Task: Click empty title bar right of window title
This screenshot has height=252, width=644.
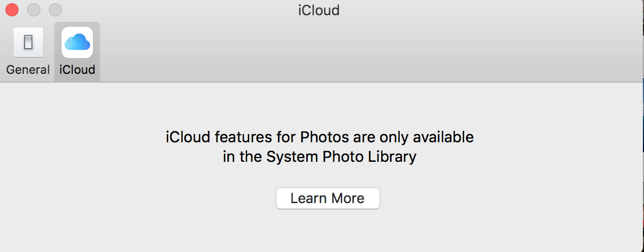Action: coord(490,10)
